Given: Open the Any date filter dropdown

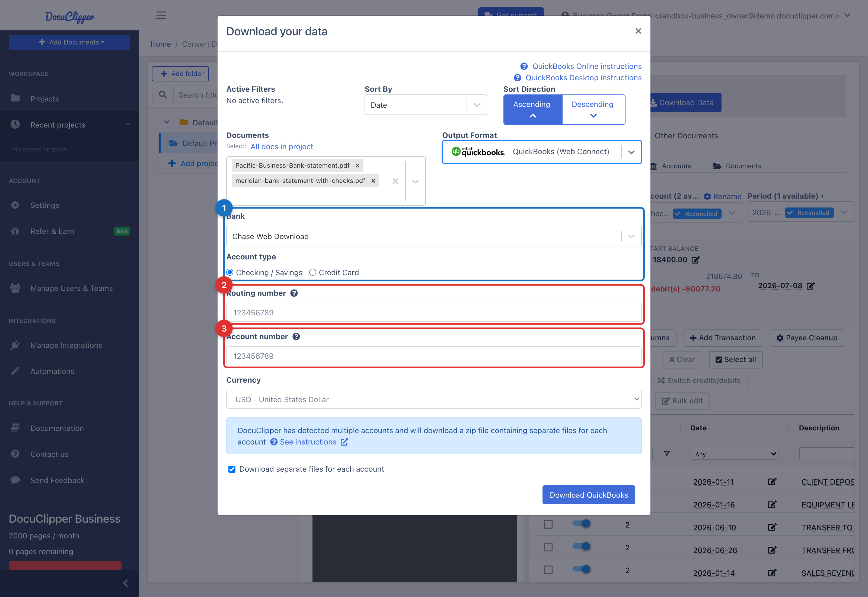Looking at the screenshot, I should point(735,454).
